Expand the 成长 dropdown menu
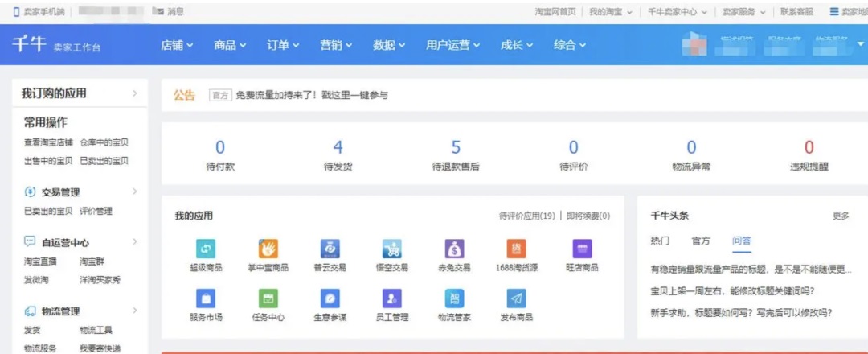 pyautogui.click(x=517, y=45)
